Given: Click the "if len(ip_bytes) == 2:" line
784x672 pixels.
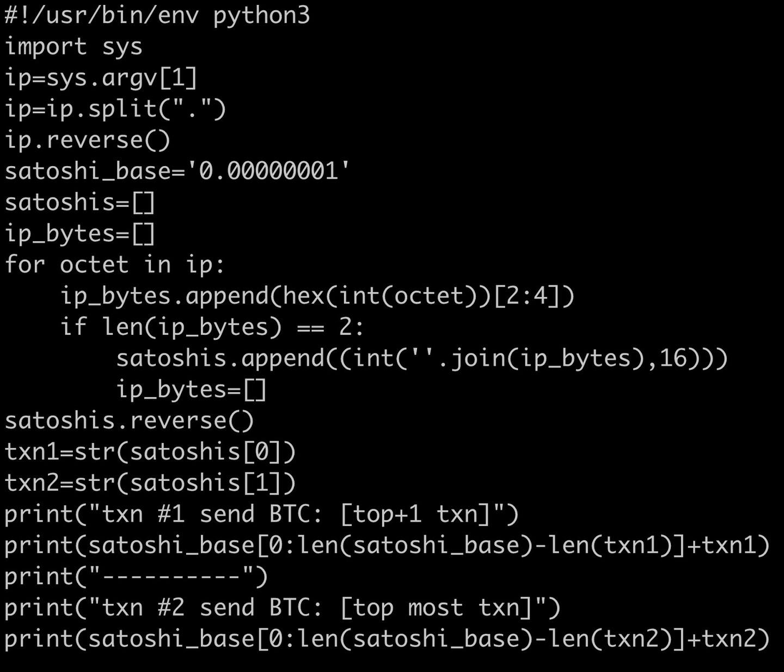Looking at the screenshot, I should pyautogui.click(x=212, y=327).
